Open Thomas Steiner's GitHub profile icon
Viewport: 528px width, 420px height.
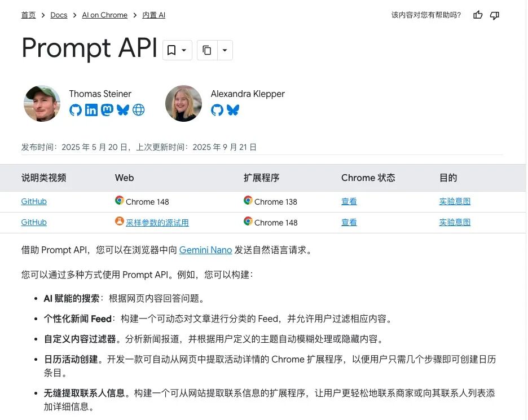[76, 110]
